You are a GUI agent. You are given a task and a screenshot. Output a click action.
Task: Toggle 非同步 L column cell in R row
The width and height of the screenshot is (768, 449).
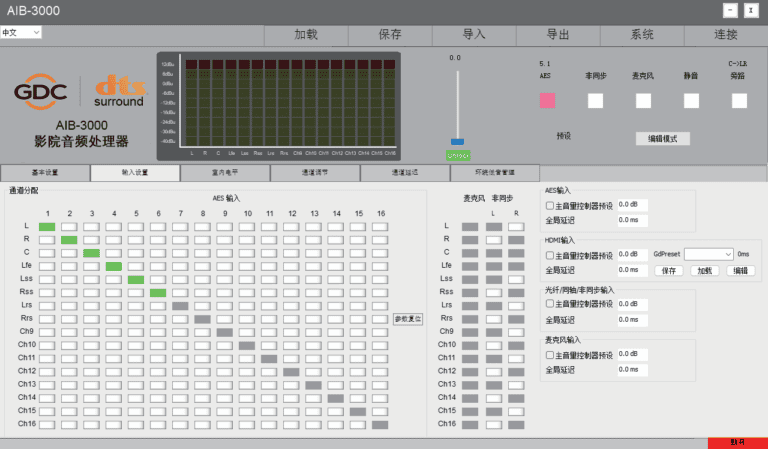(x=494, y=240)
